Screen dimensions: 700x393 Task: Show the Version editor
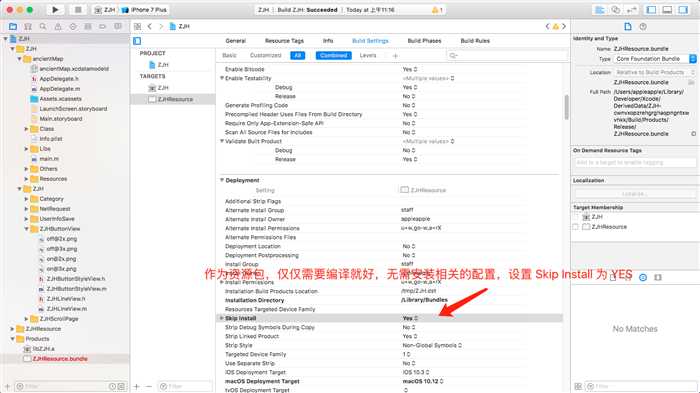point(632,10)
